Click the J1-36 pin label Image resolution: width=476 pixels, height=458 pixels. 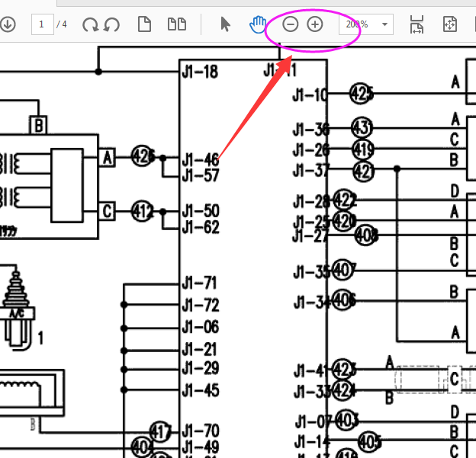tap(311, 130)
